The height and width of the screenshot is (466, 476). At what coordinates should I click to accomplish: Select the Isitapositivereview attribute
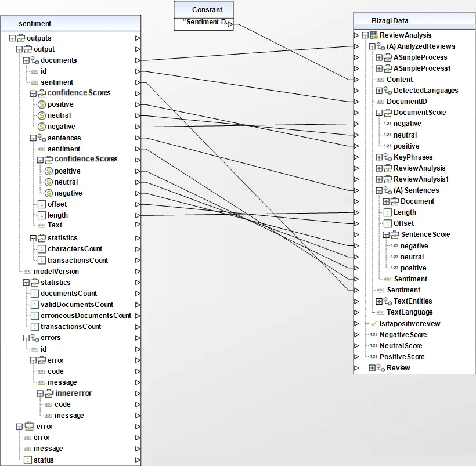tap(410, 324)
